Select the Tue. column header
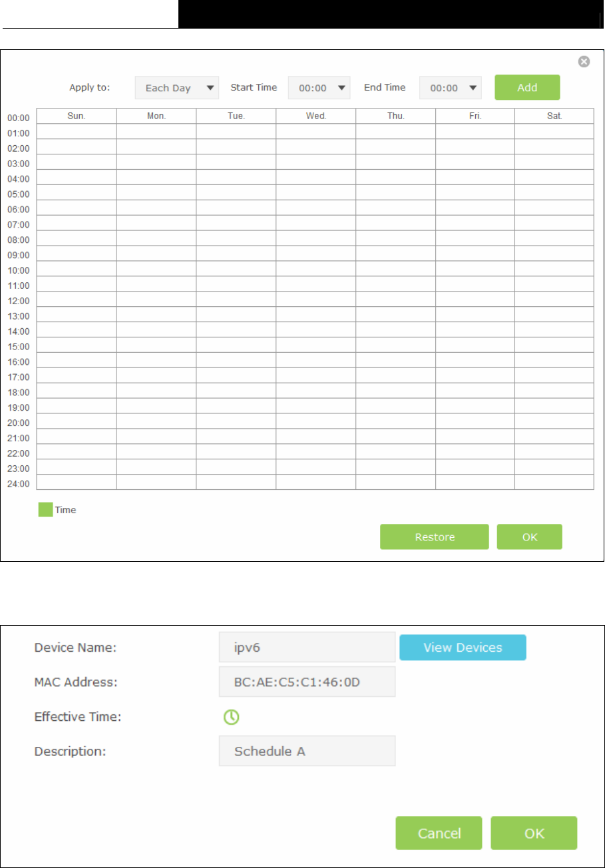 pos(236,116)
